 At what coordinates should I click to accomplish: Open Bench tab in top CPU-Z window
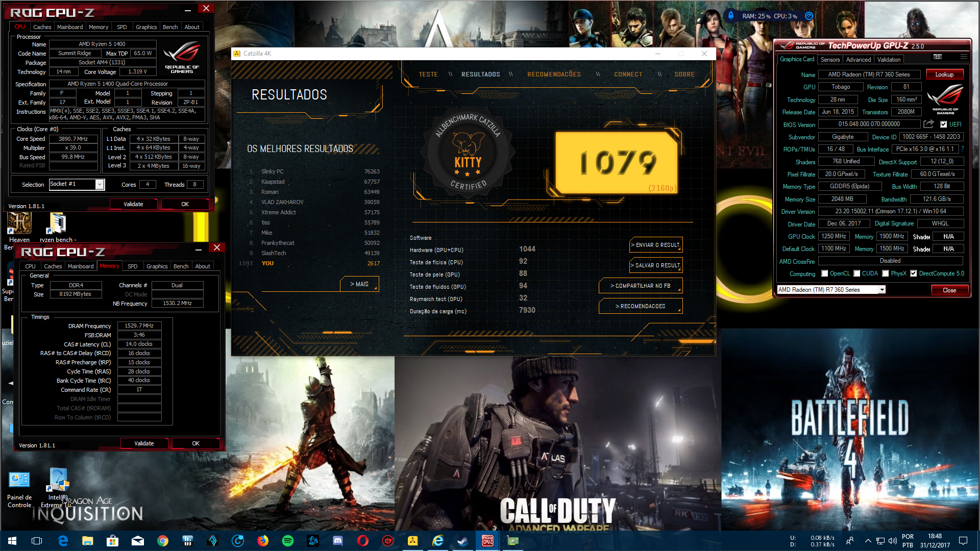click(170, 27)
